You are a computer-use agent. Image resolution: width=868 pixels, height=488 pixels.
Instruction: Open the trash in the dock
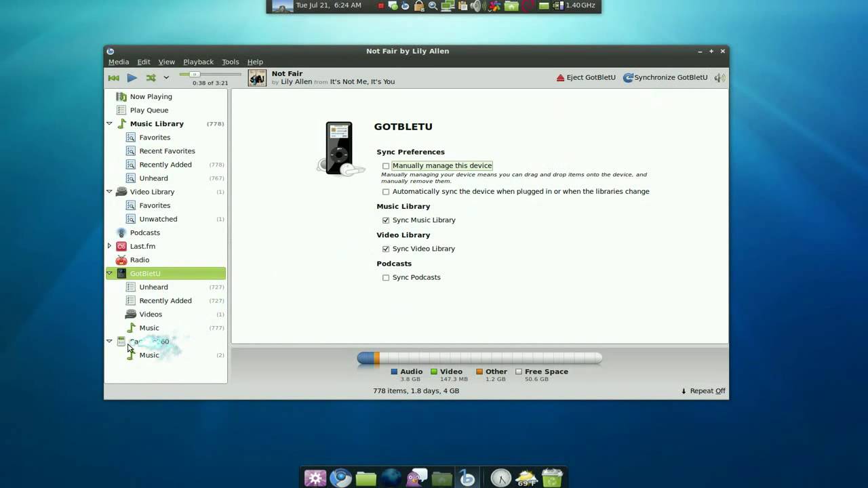point(552,478)
